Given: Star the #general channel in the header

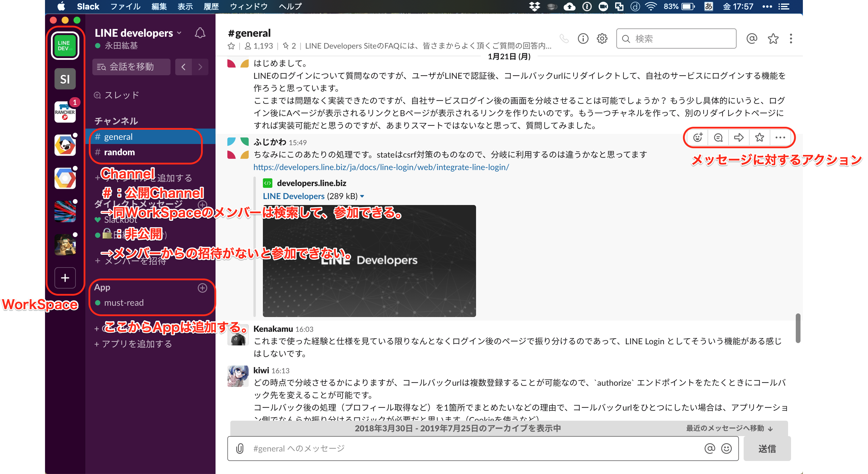Looking at the screenshot, I should [x=231, y=46].
